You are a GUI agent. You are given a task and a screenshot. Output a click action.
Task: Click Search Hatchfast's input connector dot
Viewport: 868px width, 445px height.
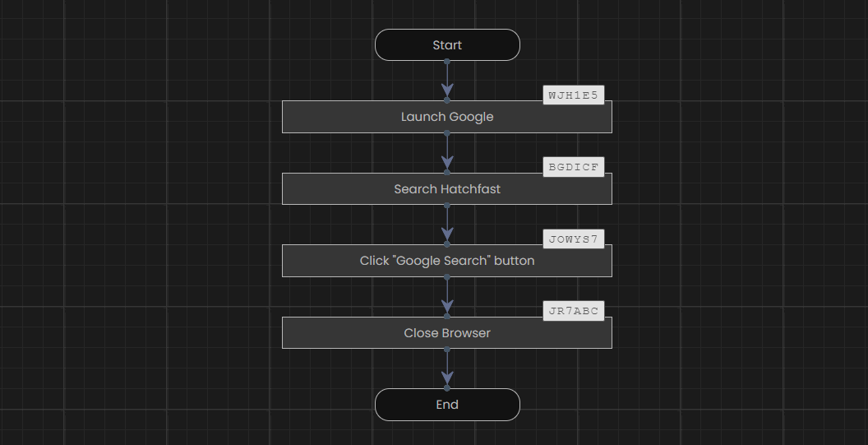click(447, 173)
